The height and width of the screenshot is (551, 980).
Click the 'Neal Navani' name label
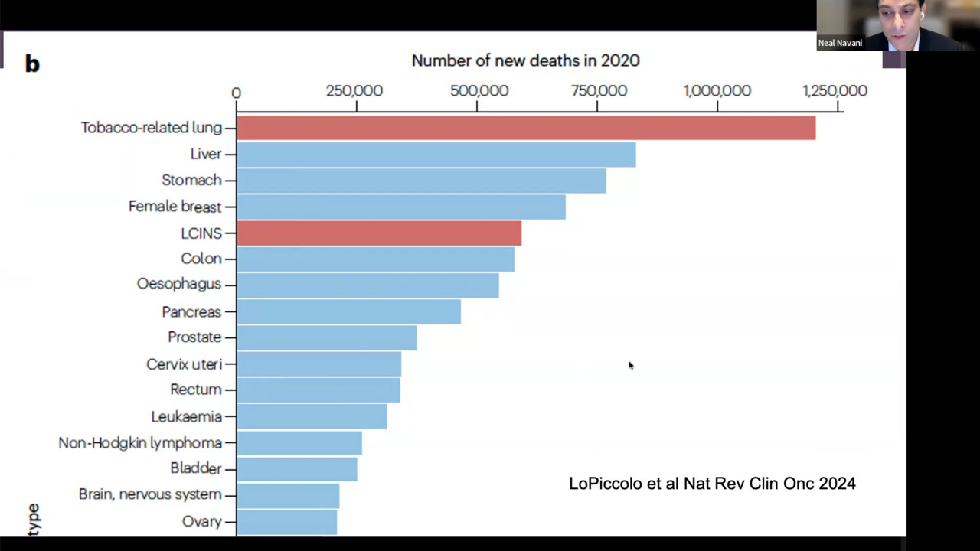[x=840, y=43]
